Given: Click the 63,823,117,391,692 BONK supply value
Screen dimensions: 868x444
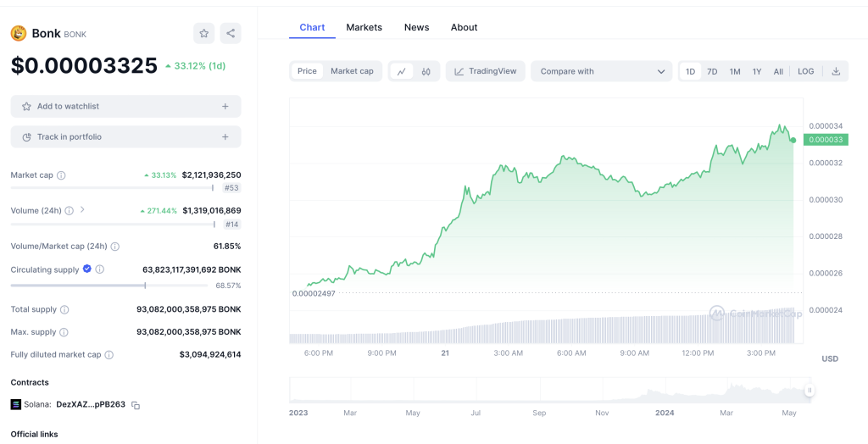Looking at the screenshot, I should point(192,269).
